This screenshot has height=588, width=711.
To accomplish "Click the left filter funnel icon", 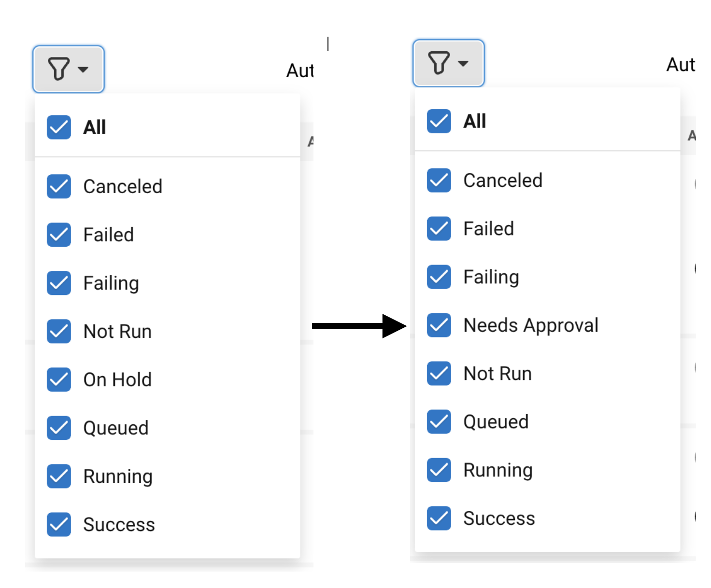I will click(58, 69).
